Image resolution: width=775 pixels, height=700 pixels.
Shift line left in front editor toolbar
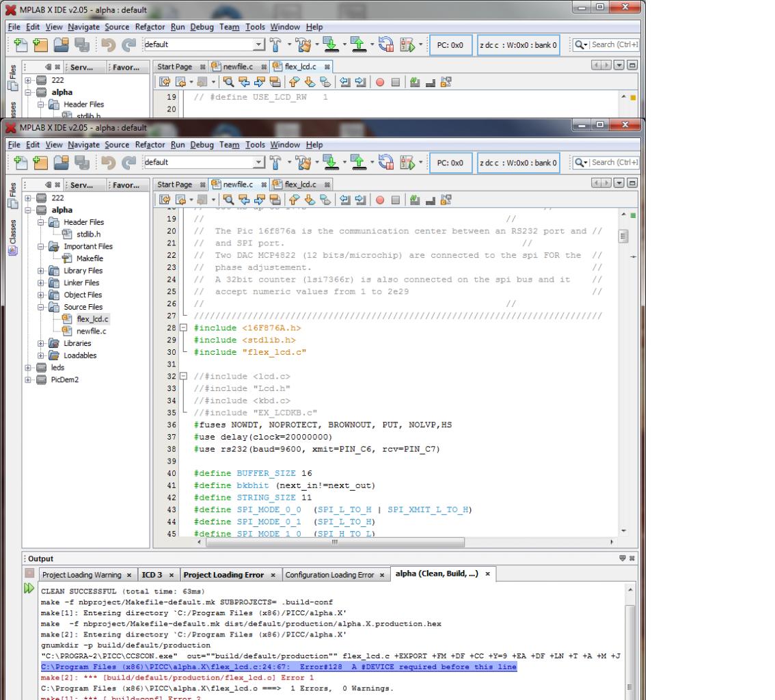[345, 200]
